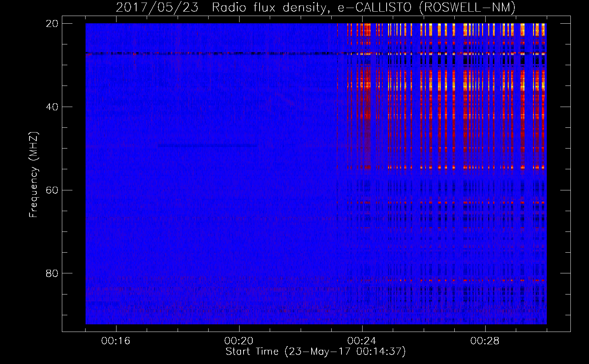This screenshot has width=589, height=364.
Task: Click the '60' frequency tick label
Action: point(52,190)
